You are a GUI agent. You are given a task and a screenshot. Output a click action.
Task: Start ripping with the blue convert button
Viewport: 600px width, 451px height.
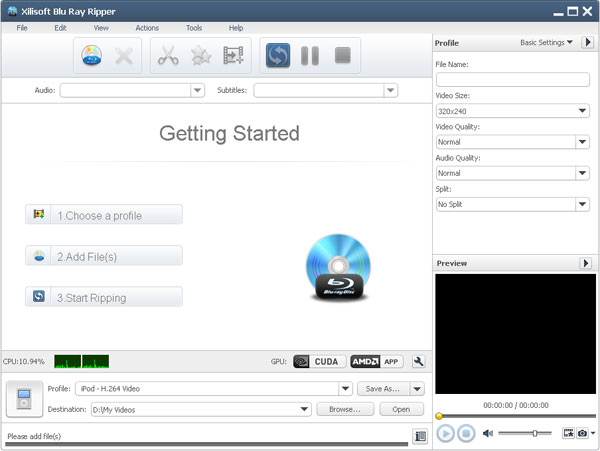click(278, 55)
